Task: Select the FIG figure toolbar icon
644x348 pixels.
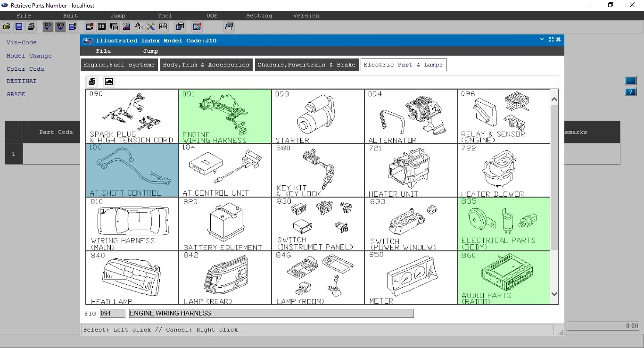Action: [x=114, y=26]
